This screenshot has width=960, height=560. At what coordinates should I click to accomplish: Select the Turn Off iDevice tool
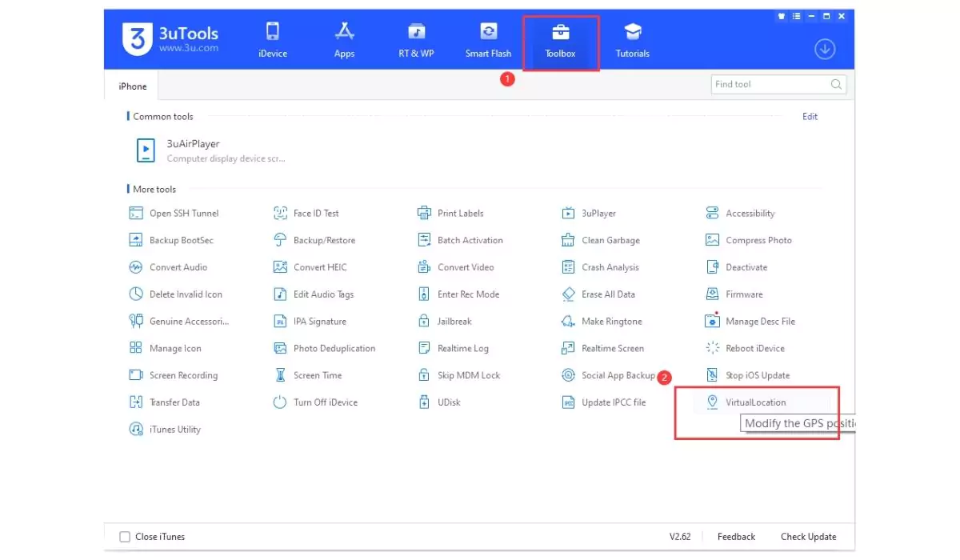click(315, 402)
